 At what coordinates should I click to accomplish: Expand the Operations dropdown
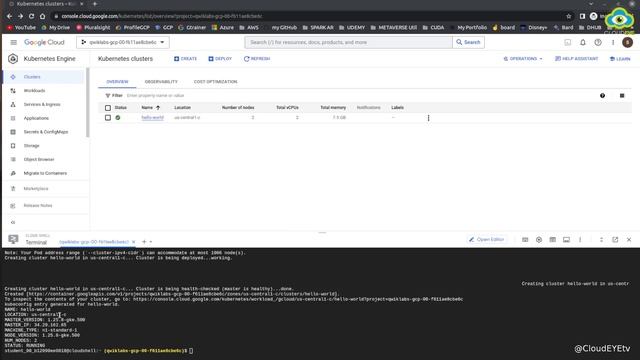(523, 59)
